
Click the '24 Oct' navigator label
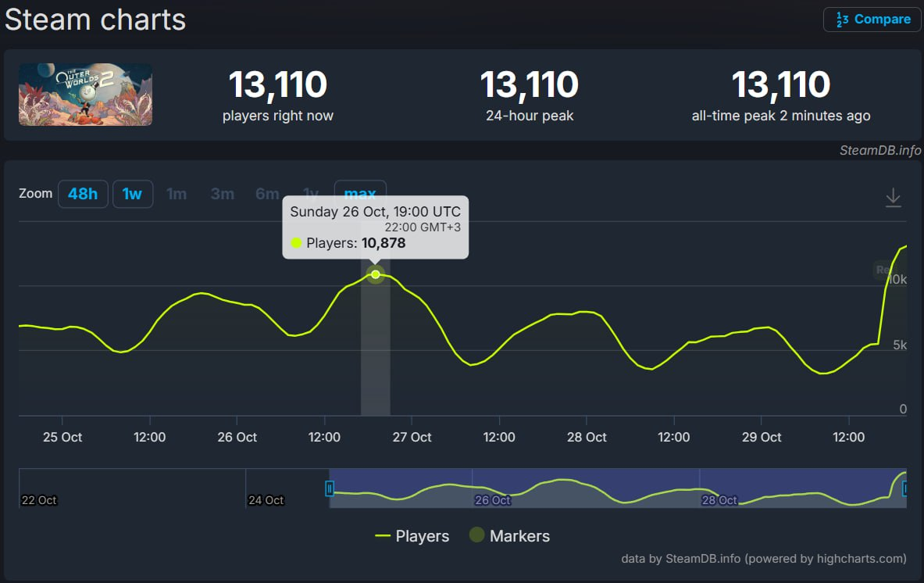click(x=266, y=500)
